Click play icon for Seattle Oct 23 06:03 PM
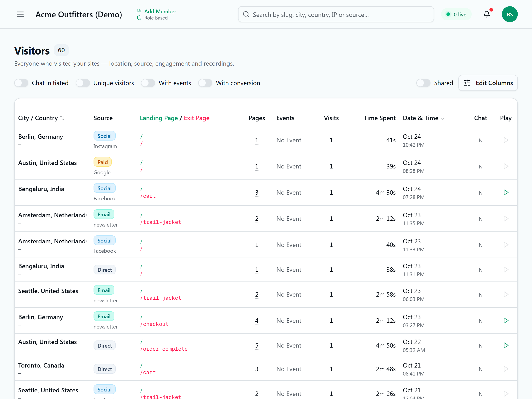This screenshot has height=399, width=532. click(x=506, y=294)
